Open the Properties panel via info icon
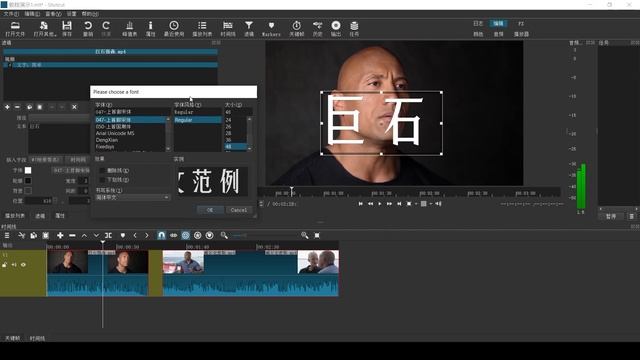The height and width of the screenshot is (360, 640). click(151, 29)
